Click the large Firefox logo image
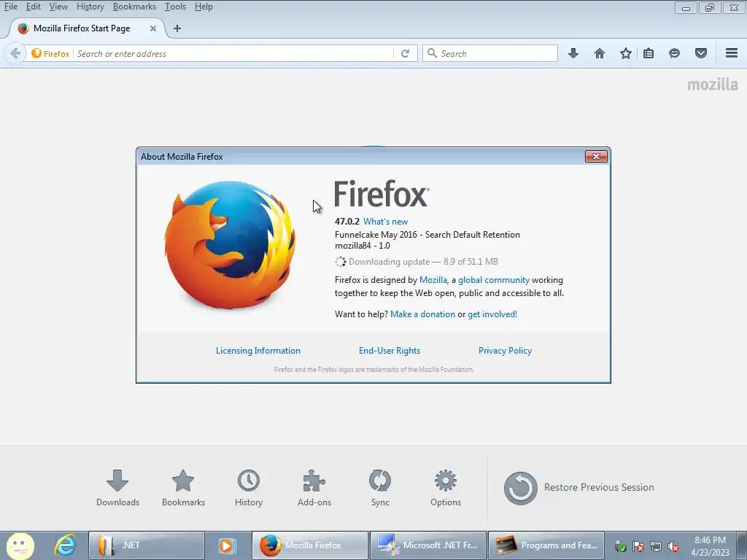Image resolution: width=747 pixels, height=560 pixels. tap(230, 245)
